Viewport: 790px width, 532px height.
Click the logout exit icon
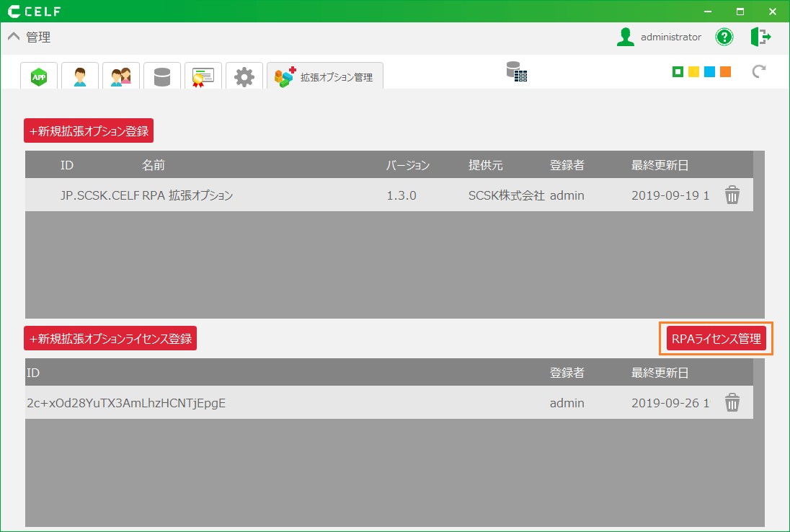pyautogui.click(x=760, y=37)
